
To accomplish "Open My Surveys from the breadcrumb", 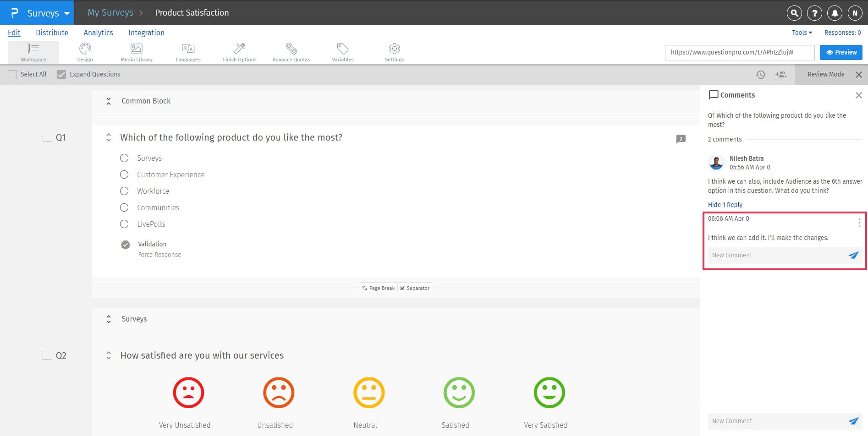I will pos(110,12).
